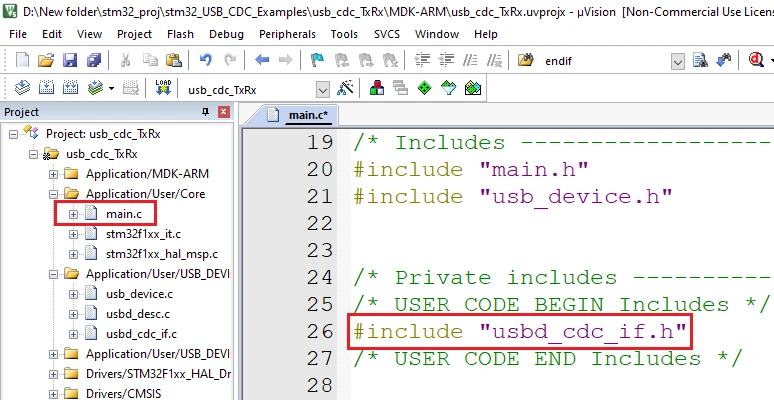
Task: Click the Find icon right of search box
Action: tap(700, 61)
